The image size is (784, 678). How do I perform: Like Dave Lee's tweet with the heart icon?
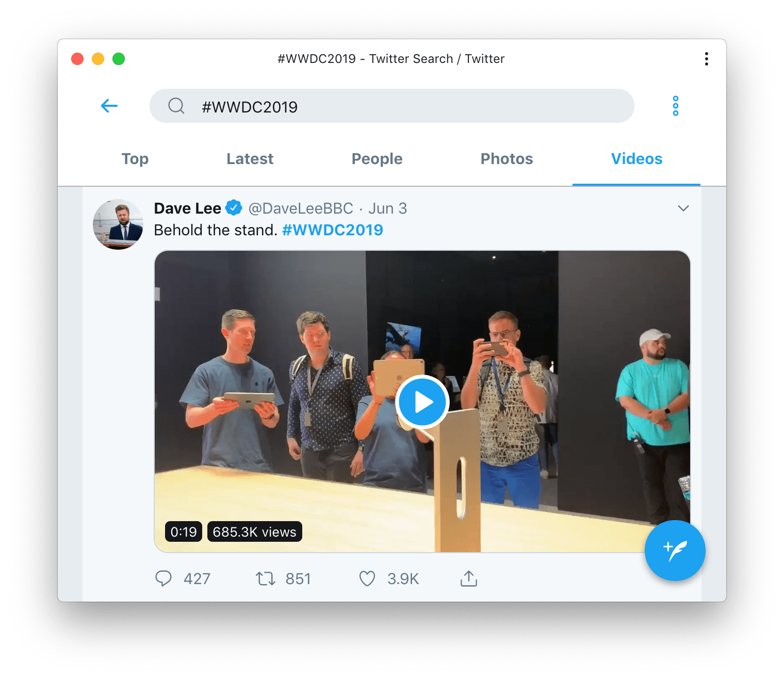tap(367, 578)
